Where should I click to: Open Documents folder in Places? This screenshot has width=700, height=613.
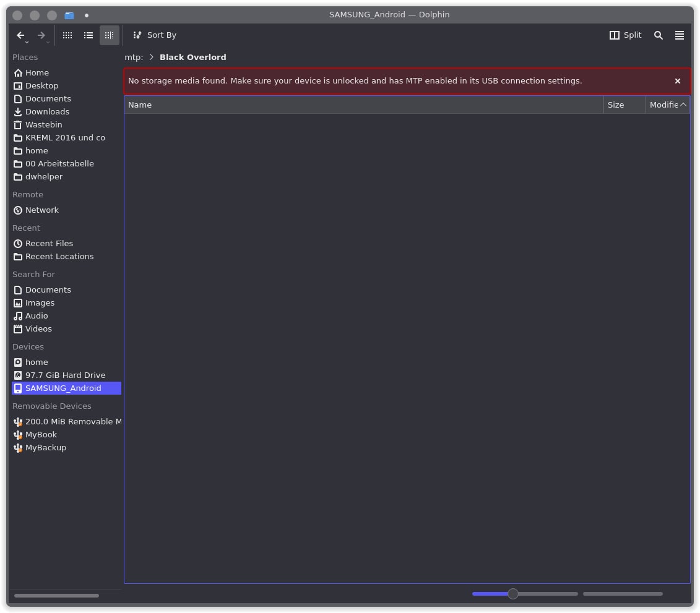coord(66,98)
